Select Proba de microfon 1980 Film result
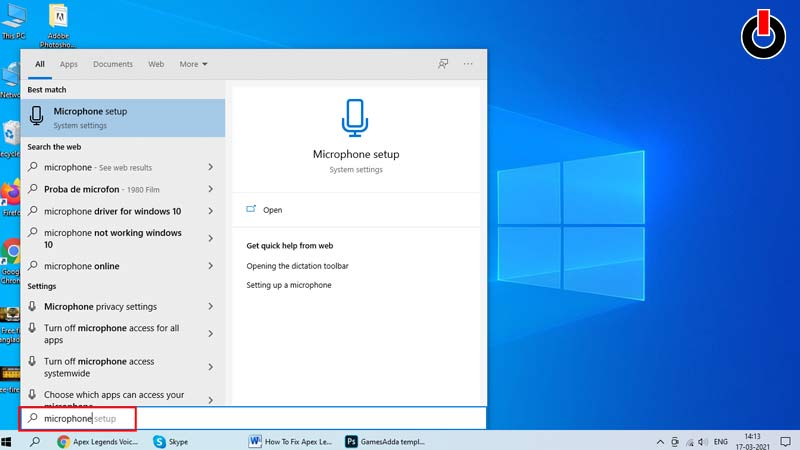 pos(123,189)
